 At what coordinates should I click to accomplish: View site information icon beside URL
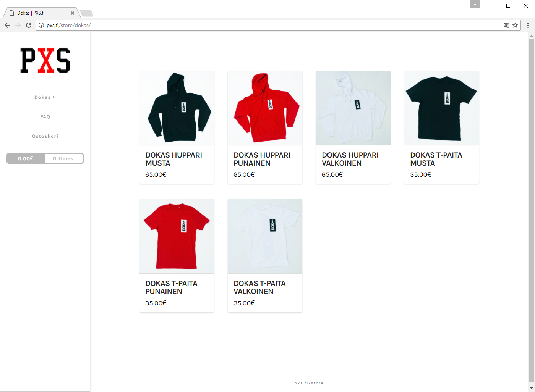(41, 25)
